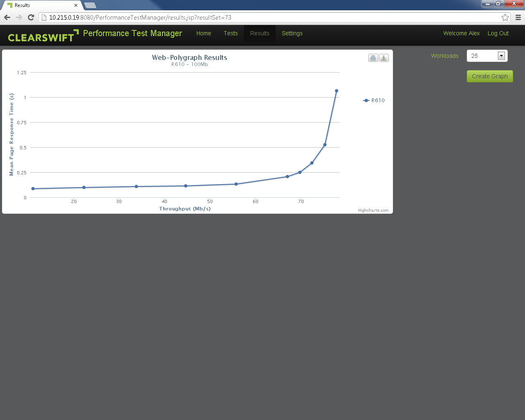Click the chart print icon
525x420 pixels.
coord(373,58)
